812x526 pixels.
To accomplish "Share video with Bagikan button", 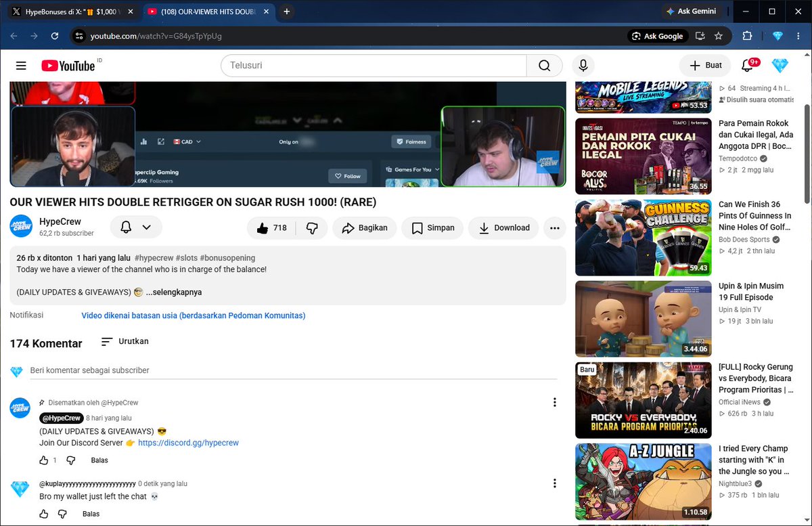I will [365, 228].
